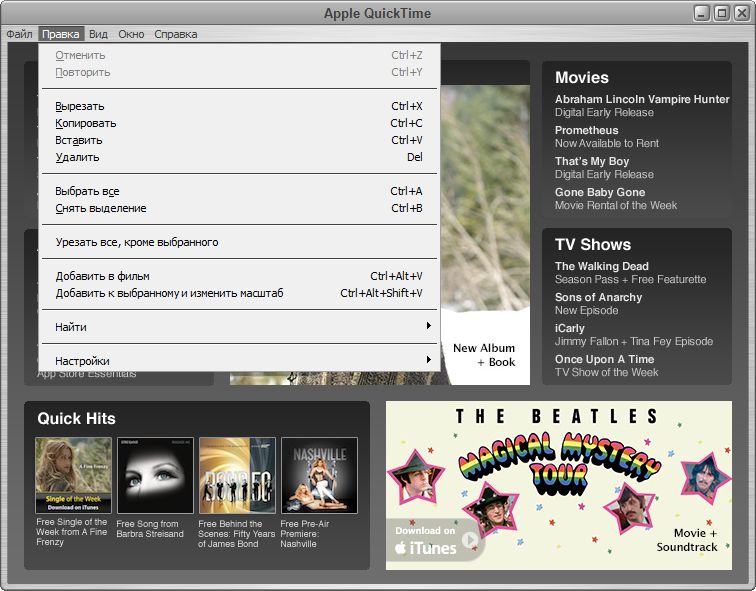
Task: Click disabled Повторить entry
Action: 239,72
